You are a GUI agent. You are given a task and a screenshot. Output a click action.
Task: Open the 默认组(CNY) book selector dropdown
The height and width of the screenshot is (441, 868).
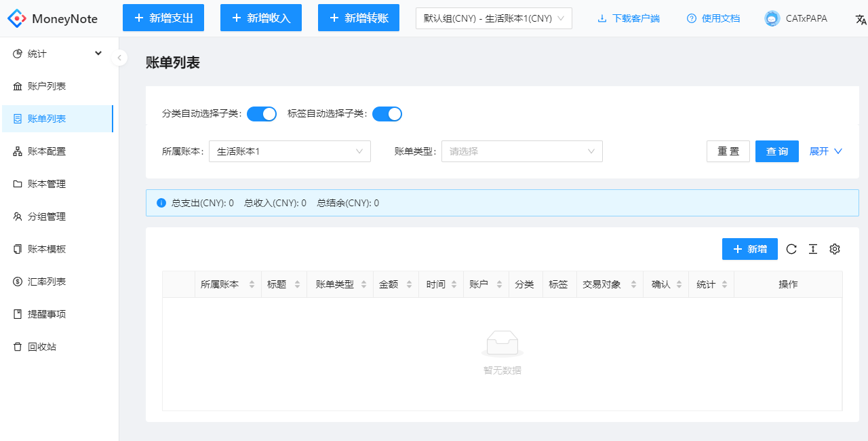[494, 18]
